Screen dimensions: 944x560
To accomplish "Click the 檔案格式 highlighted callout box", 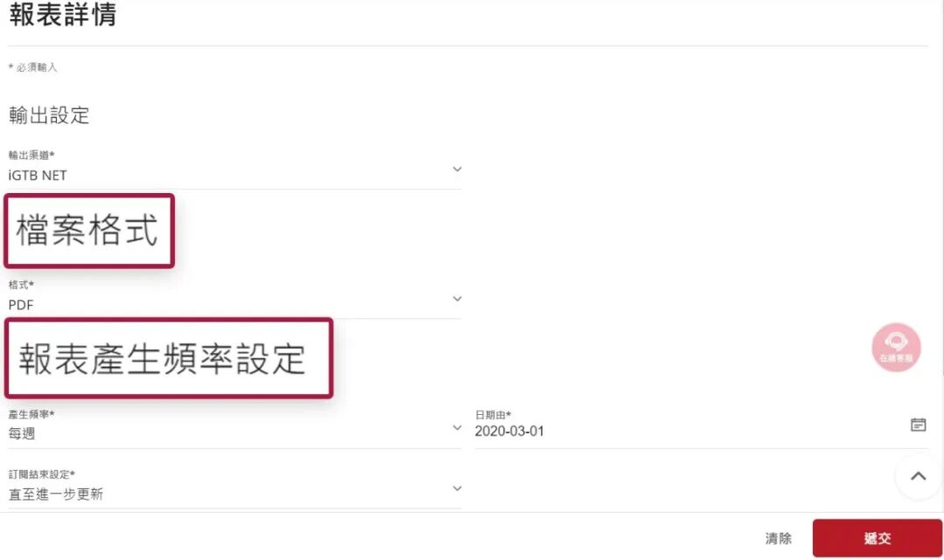I will [89, 231].
